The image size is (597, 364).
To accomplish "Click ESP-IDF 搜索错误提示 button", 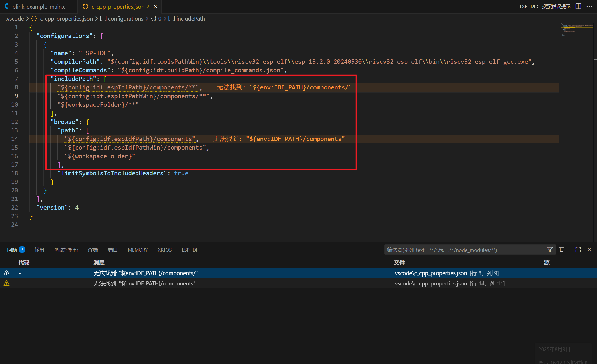I will pos(545,6).
